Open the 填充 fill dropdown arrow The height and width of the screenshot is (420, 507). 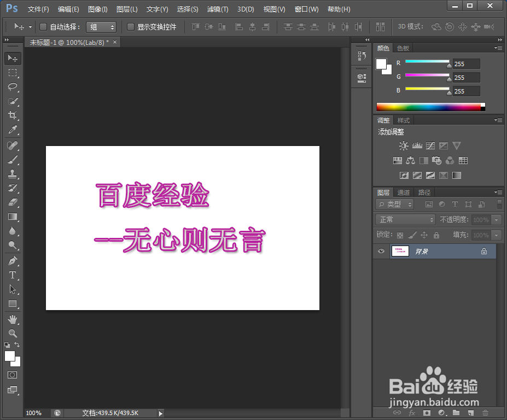[x=496, y=235]
